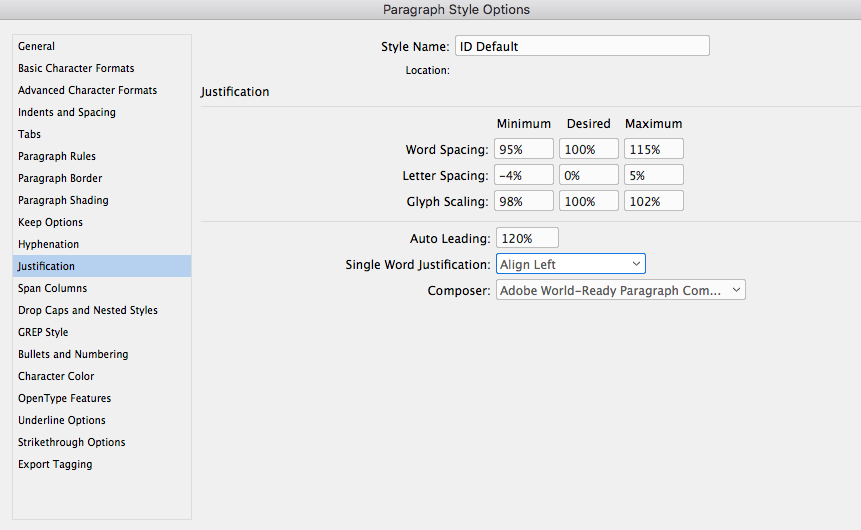This screenshot has width=861, height=530.
Task: Select Keep Options category
Action: (x=102, y=222)
